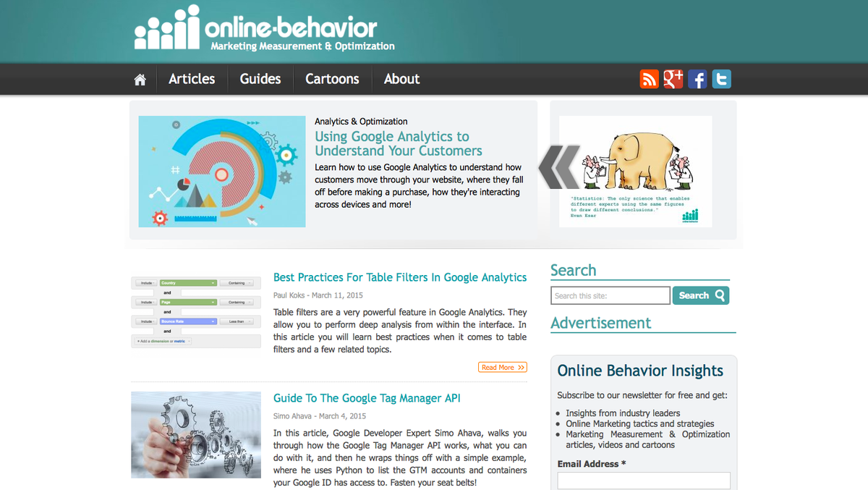The height and width of the screenshot is (490, 868).
Task: Click the Search button
Action: point(701,295)
